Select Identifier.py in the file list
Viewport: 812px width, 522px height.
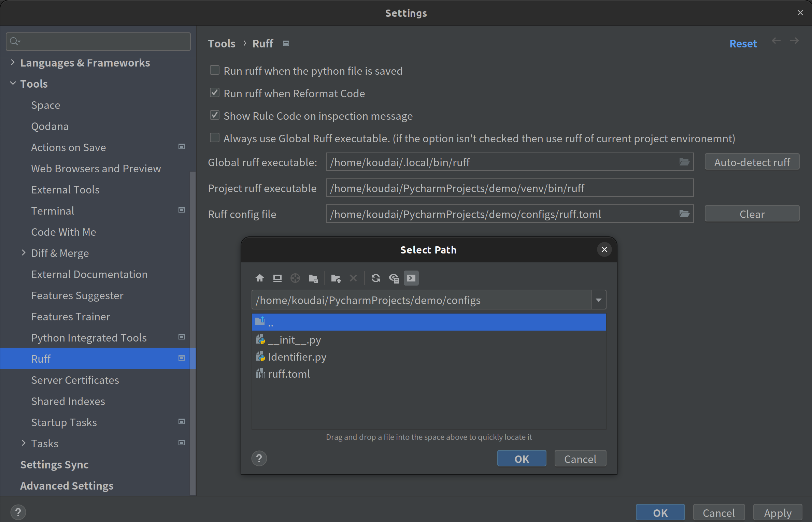click(x=297, y=356)
